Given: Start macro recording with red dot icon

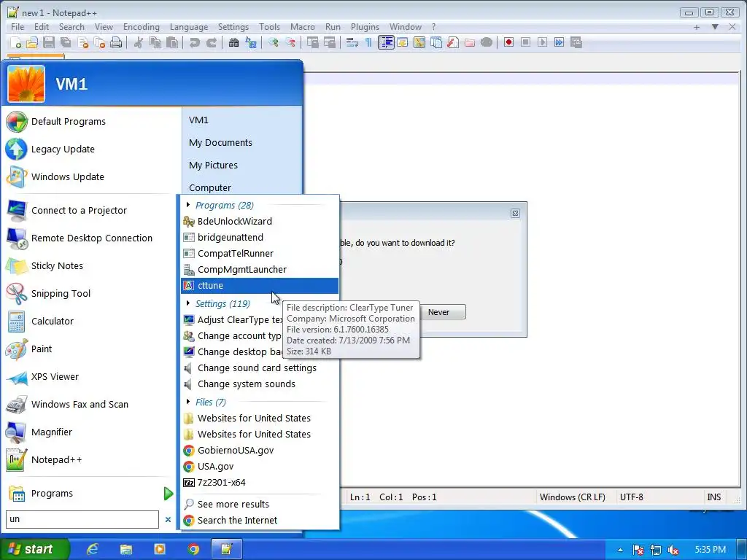Looking at the screenshot, I should pos(508,43).
